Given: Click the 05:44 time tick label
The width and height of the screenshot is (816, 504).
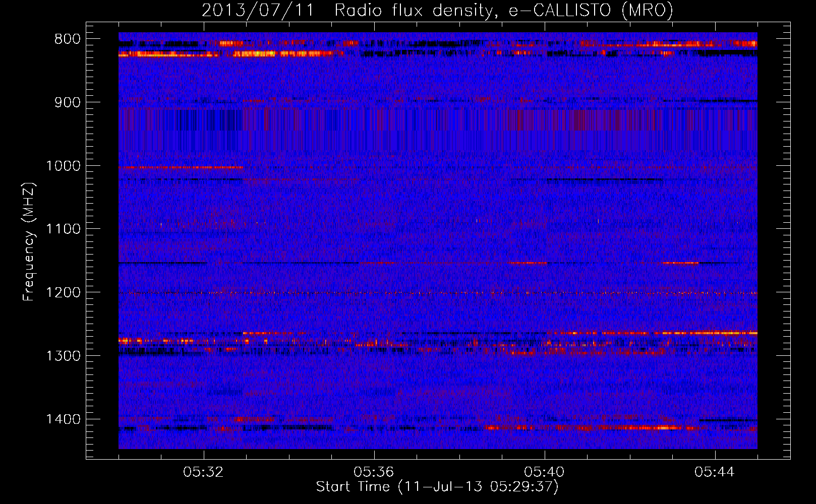Looking at the screenshot, I should coord(715,472).
